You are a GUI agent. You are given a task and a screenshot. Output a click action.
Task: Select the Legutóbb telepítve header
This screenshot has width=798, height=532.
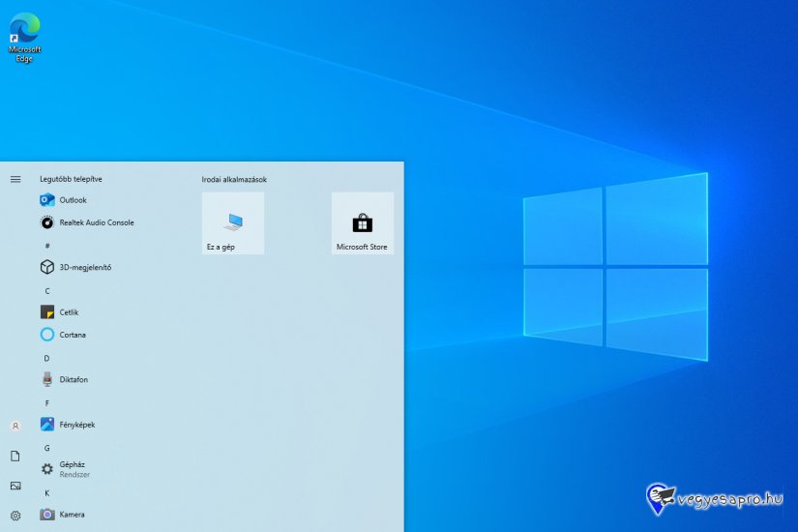point(71,179)
